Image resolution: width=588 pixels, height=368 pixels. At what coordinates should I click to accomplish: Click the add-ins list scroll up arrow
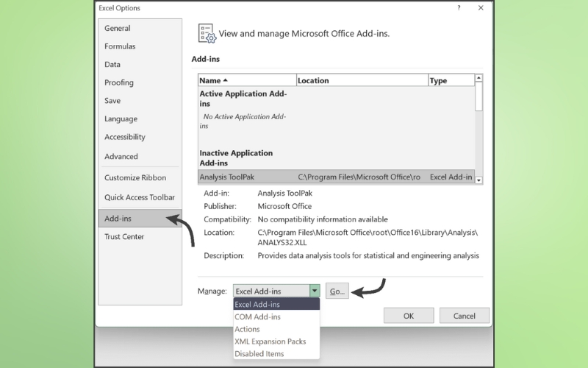pos(478,78)
